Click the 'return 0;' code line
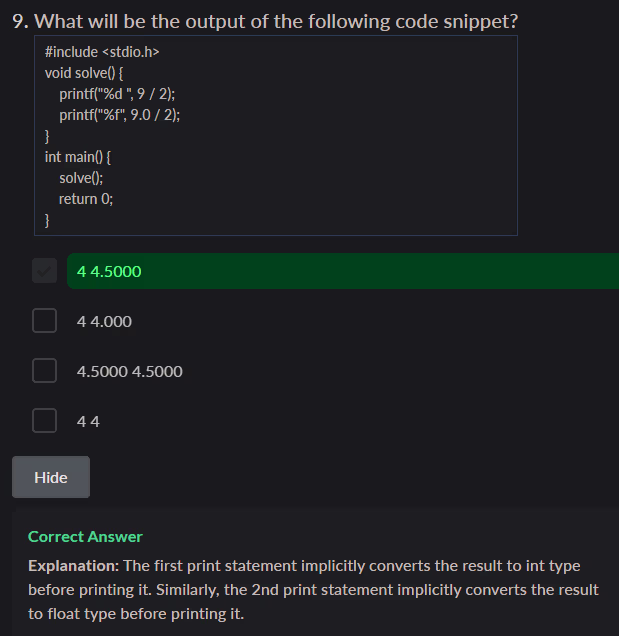Viewport: 619px width, 636px height. [x=86, y=199]
